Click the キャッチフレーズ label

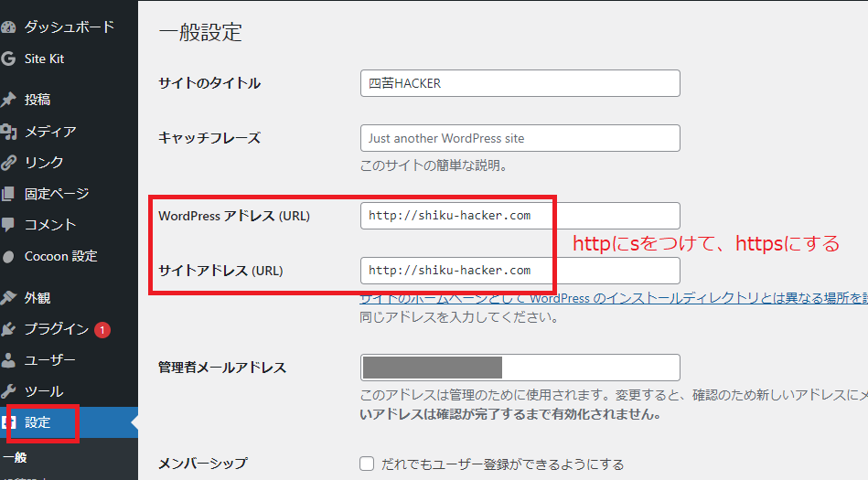[x=209, y=138]
